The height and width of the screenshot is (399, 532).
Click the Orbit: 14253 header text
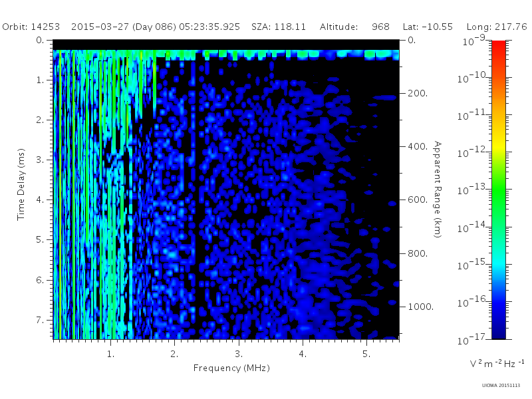[x=31, y=27]
